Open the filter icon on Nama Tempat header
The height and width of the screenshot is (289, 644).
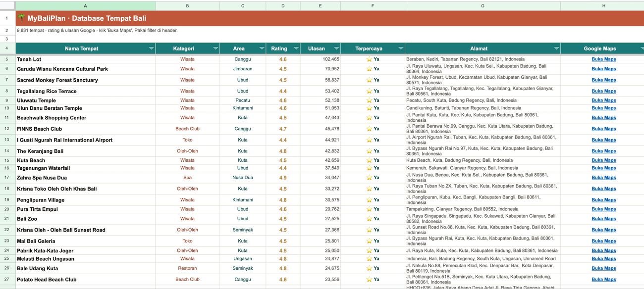[151, 48]
